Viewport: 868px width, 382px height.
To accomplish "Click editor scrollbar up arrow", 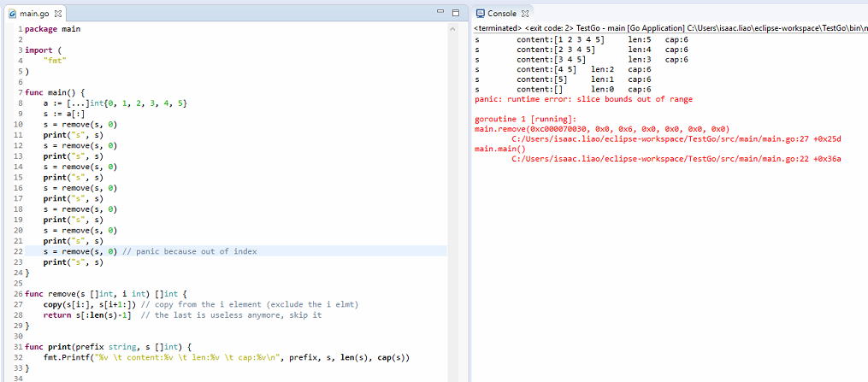I will point(453,29).
